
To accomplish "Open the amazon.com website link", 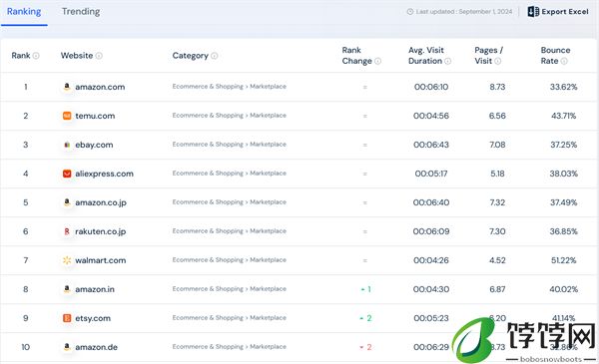I will (100, 87).
